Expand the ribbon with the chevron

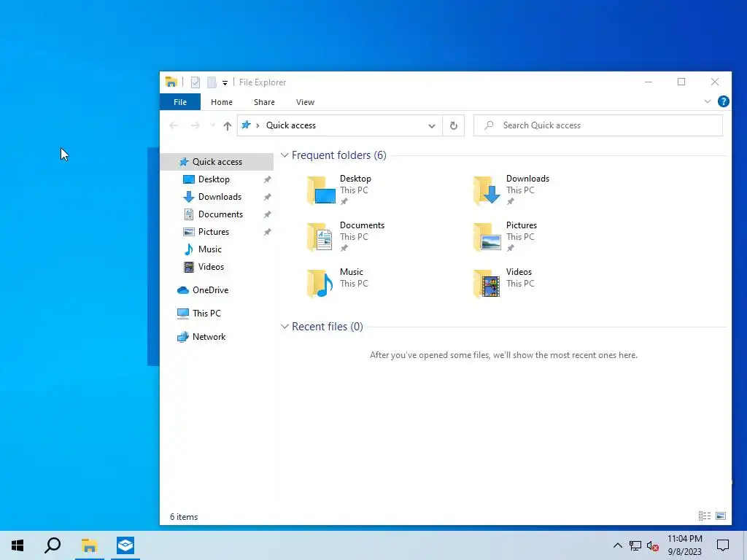(708, 101)
